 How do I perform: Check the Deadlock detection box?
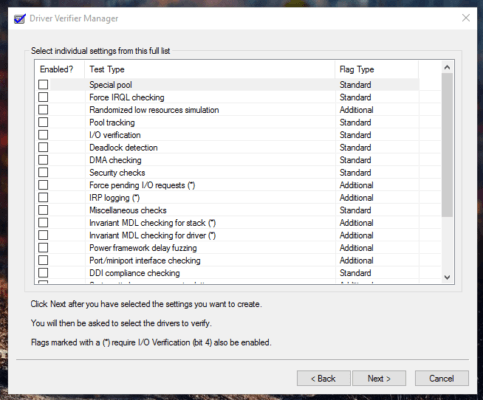[43, 147]
